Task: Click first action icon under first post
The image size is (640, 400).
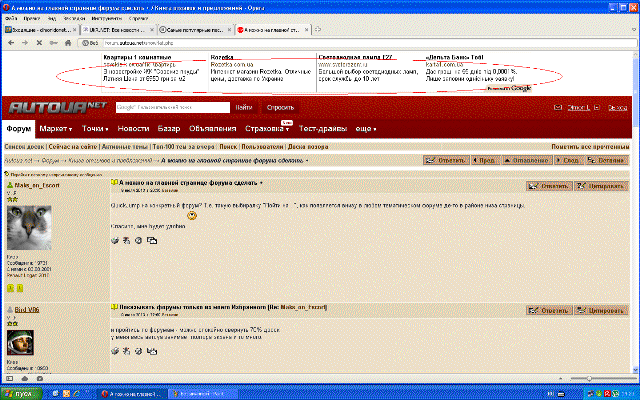Action: click(x=114, y=240)
